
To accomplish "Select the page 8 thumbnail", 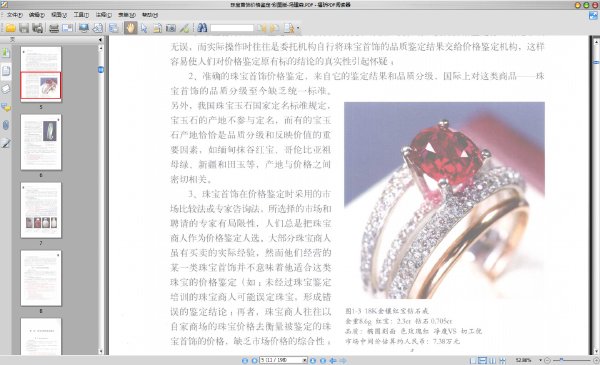I will [x=41, y=278].
